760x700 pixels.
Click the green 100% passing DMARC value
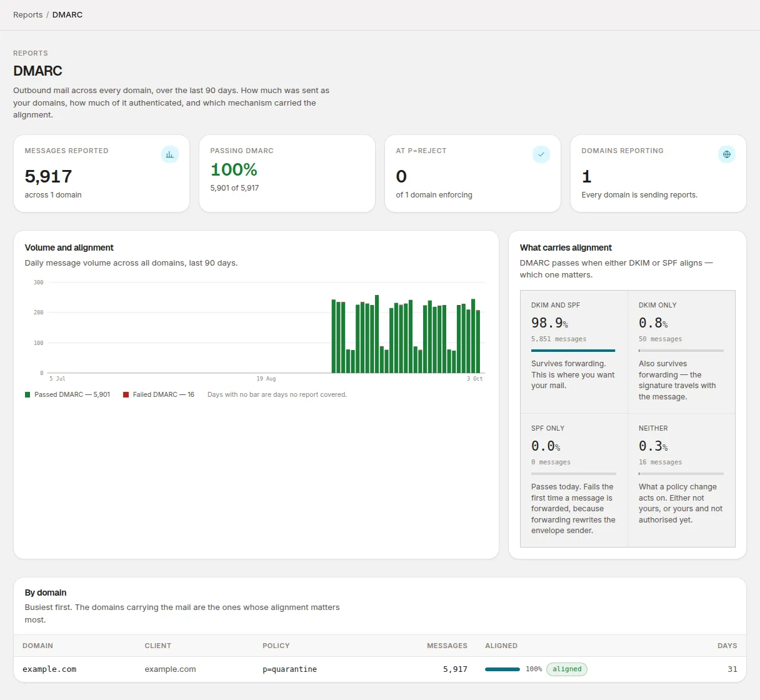(x=234, y=170)
